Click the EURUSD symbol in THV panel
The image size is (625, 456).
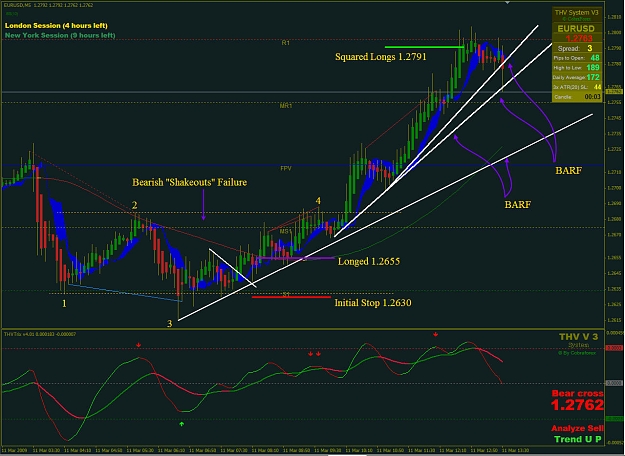click(576, 29)
